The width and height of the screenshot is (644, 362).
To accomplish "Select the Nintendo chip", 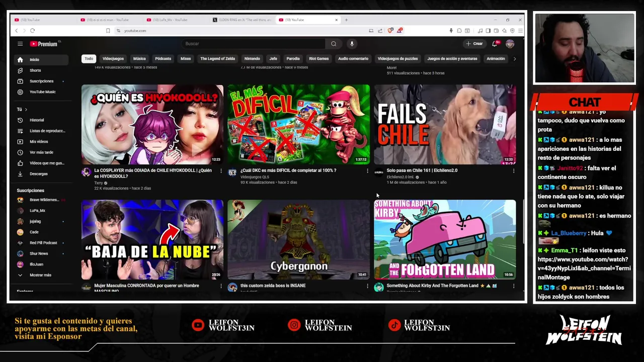I will pyautogui.click(x=252, y=59).
